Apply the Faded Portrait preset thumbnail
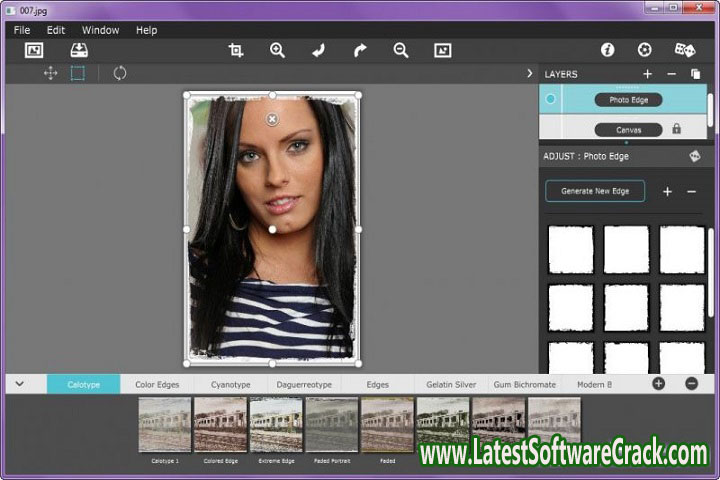This screenshot has width=720, height=480. pyautogui.click(x=332, y=425)
